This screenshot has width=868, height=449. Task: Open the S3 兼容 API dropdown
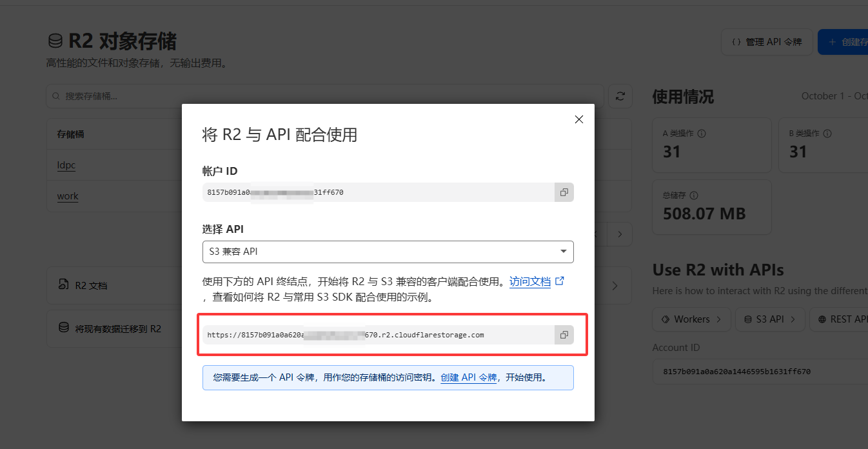(388, 252)
